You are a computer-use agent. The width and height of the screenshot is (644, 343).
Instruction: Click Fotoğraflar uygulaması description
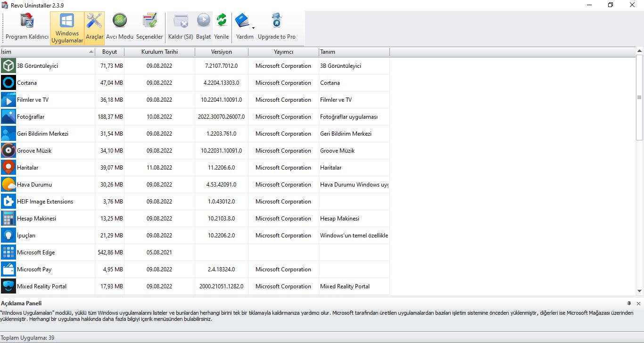(x=349, y=117)
